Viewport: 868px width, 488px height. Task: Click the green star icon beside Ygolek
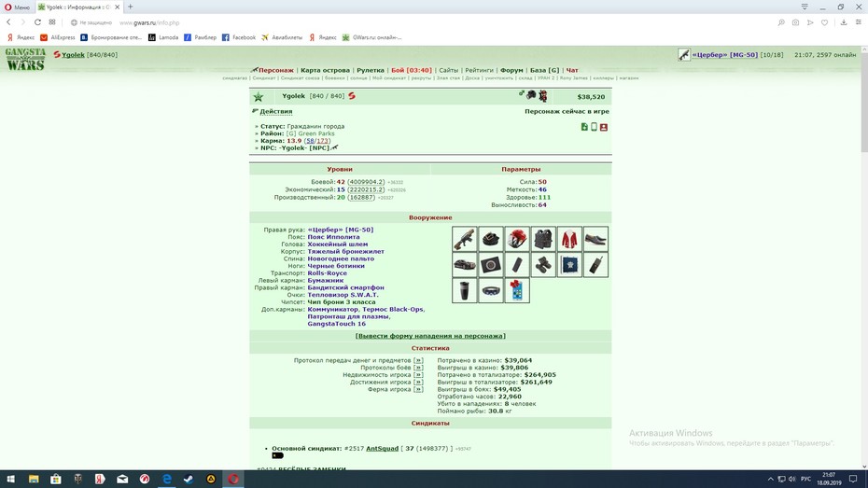[259, 97]
